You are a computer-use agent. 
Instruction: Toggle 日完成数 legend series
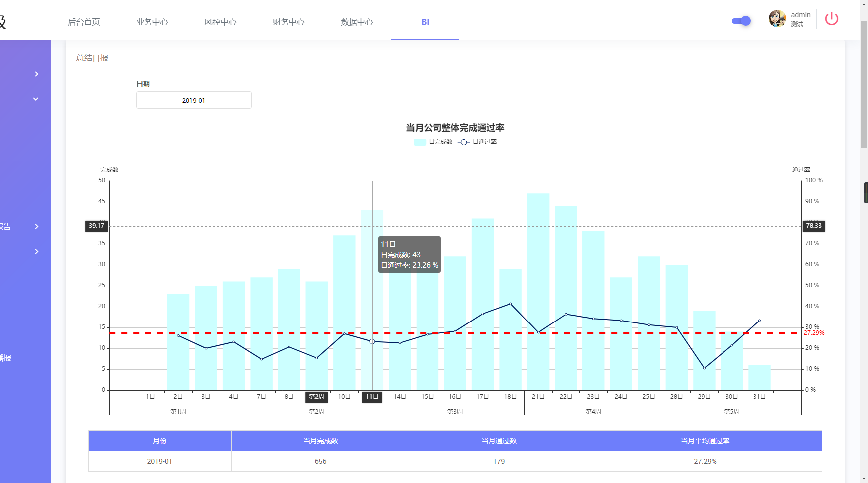click(x=433, y=142)
